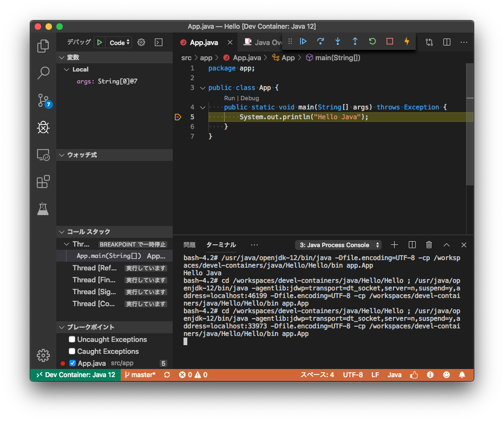Image resolution: width=504 pixels, height=421 pixels.
Task: Enable Caught Exceptions breakpoint
Action: pos(72,351)
